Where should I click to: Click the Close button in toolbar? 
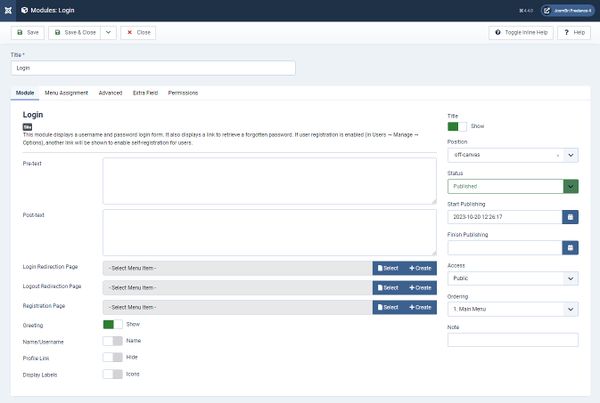point(138,32)
